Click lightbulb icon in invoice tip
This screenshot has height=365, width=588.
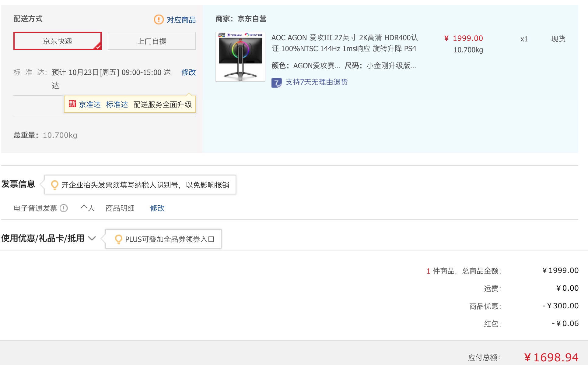[55, 185]
